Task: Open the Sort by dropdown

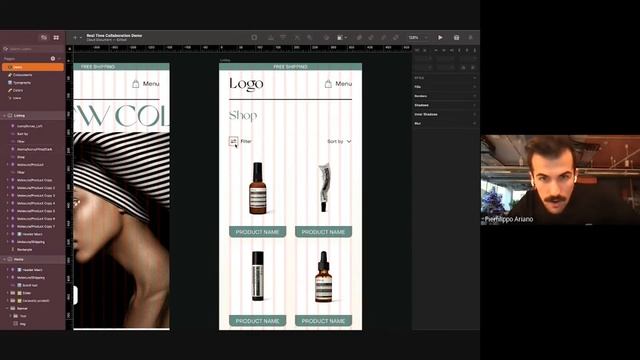Action: click(339, 141)
